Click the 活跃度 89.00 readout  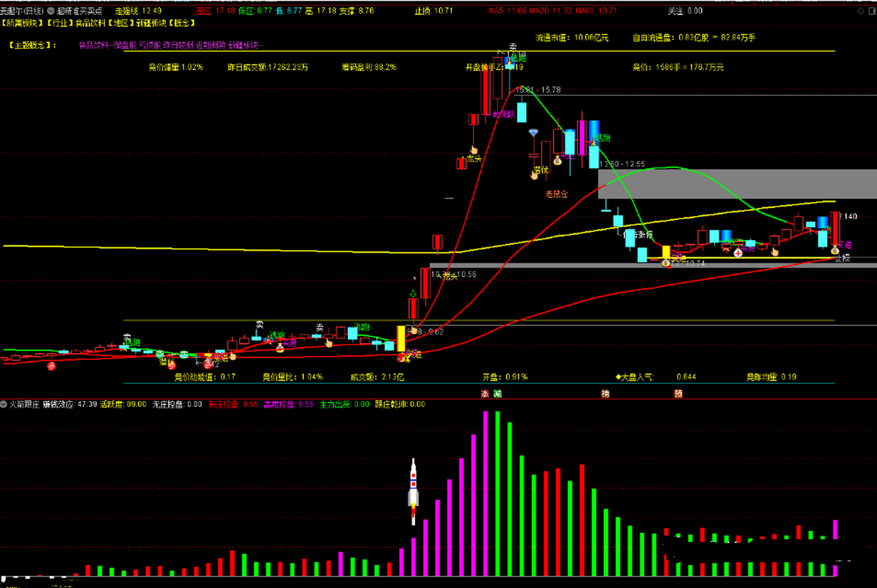pos(123,404)
